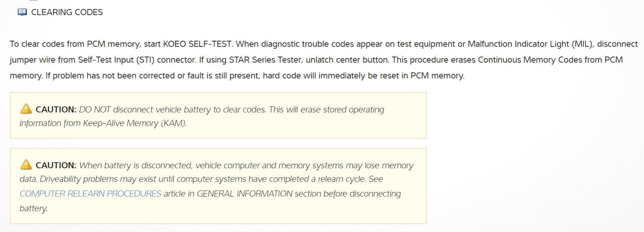Click the CAUTION label before DO NOT disconnect

point(56,109)
